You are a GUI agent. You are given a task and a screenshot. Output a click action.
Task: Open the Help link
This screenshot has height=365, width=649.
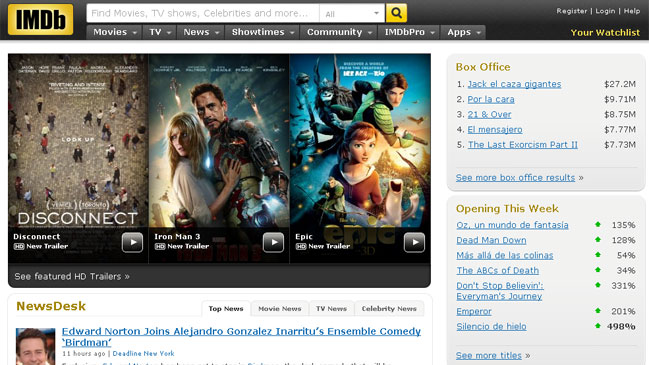pyautogui.click(x=632, y=11)
